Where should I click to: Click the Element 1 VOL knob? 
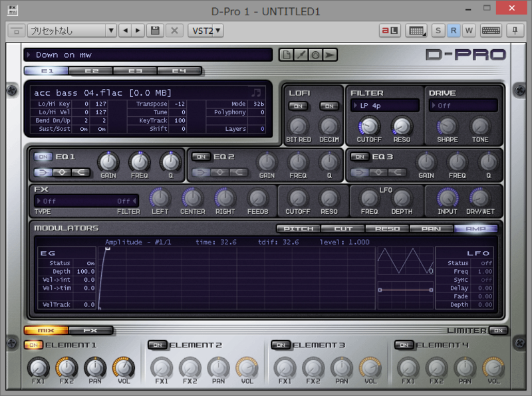pos(124,367)
